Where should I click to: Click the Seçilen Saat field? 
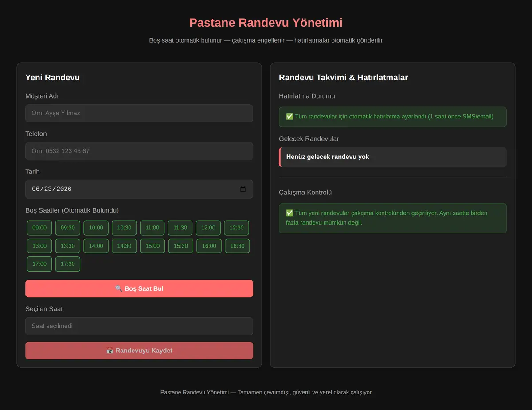[x=139, y=326]
